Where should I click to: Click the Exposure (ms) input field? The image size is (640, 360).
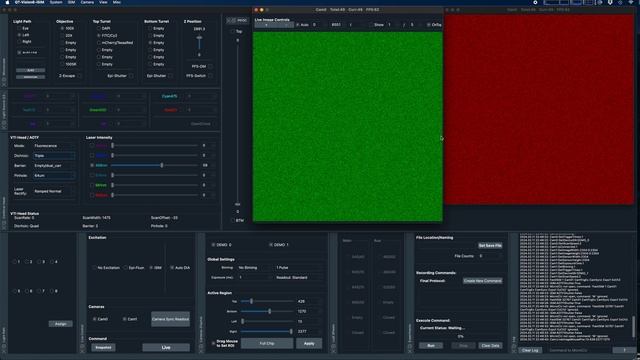click(x=254, y=278)
